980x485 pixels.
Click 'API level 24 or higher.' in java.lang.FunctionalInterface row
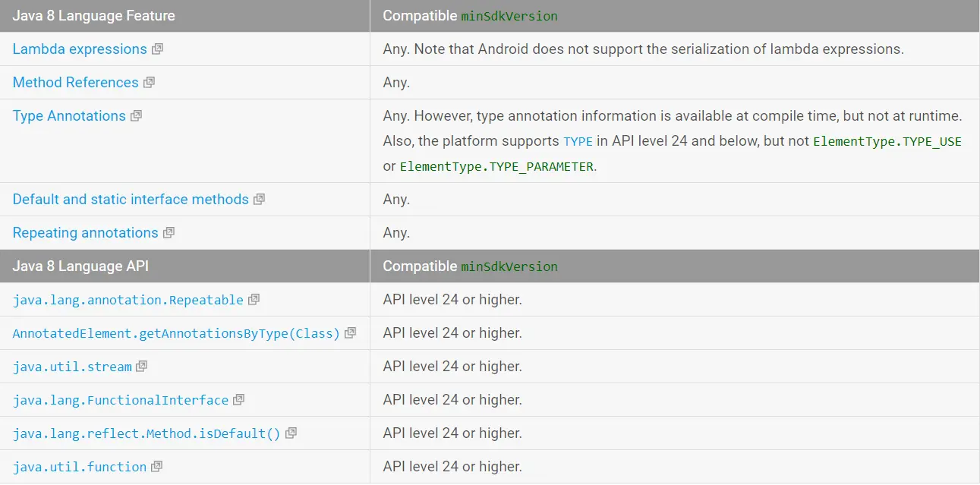(452, 400)
